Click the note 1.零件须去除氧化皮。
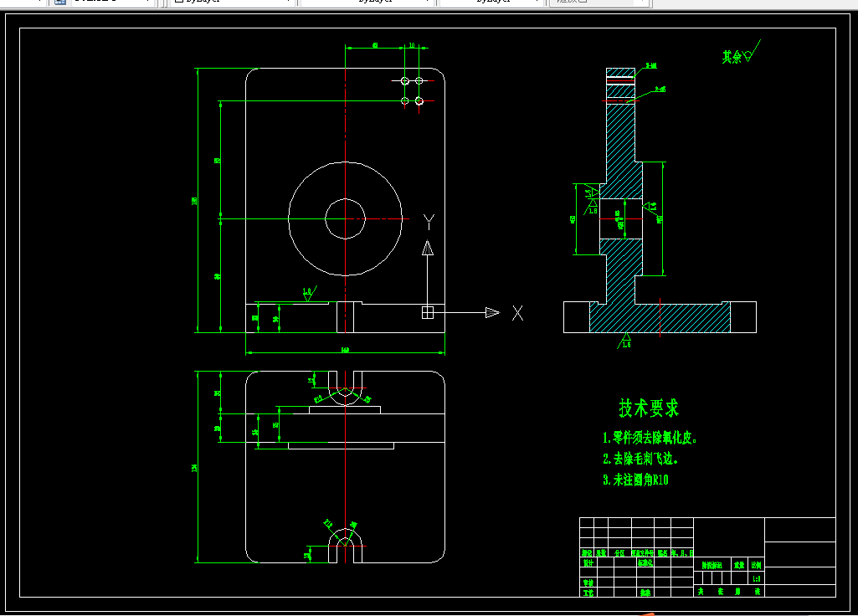 click(650, 438)
